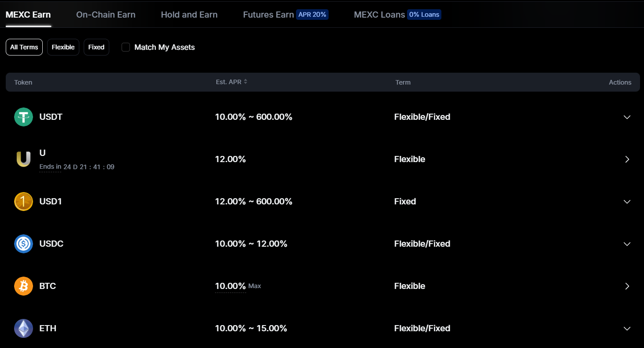Click the 0% Loans badge
This screenshot has height=348, width=644.
[424, 15]
